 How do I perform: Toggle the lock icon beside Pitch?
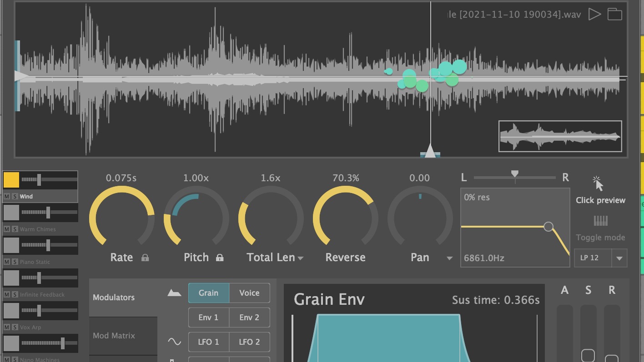220,258
